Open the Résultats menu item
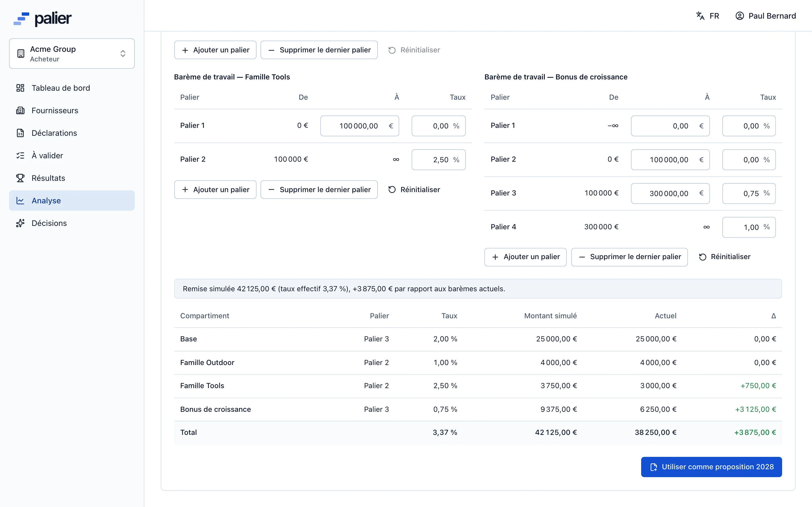This screenshot has width=812, height=507. click(72, 178)
